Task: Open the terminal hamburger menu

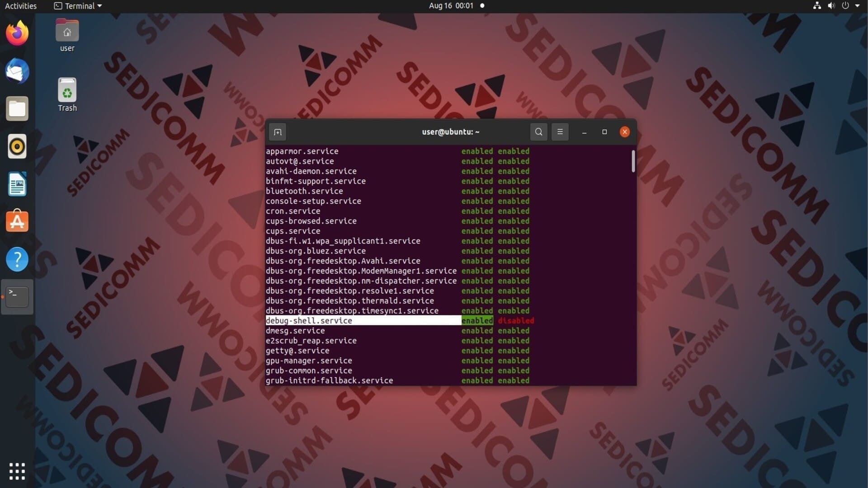Action: (560, 132)
